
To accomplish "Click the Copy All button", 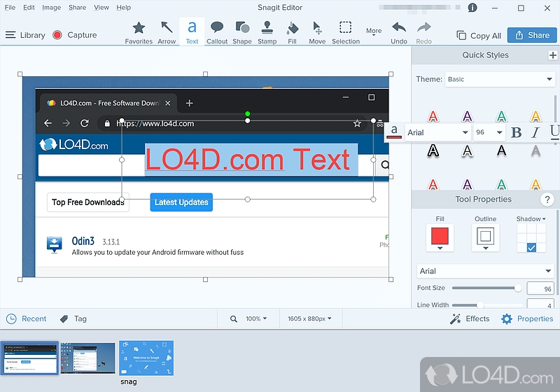I will (x=479, y=35).
